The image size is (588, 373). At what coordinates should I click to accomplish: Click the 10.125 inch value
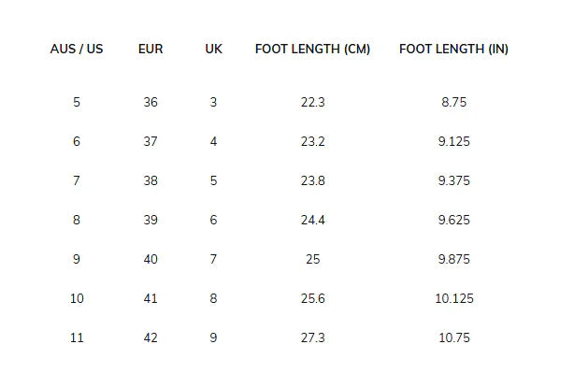point(454,299)
